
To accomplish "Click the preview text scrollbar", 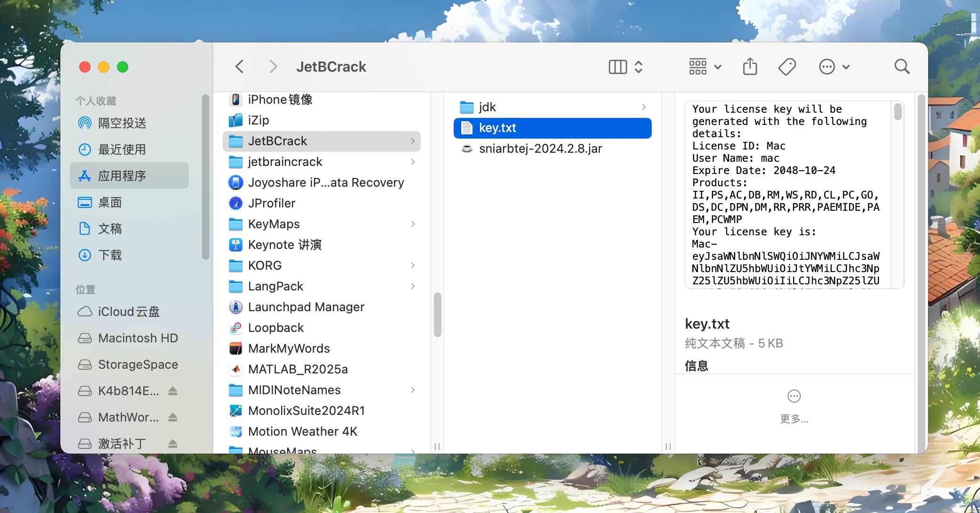I will click(897, 112).
